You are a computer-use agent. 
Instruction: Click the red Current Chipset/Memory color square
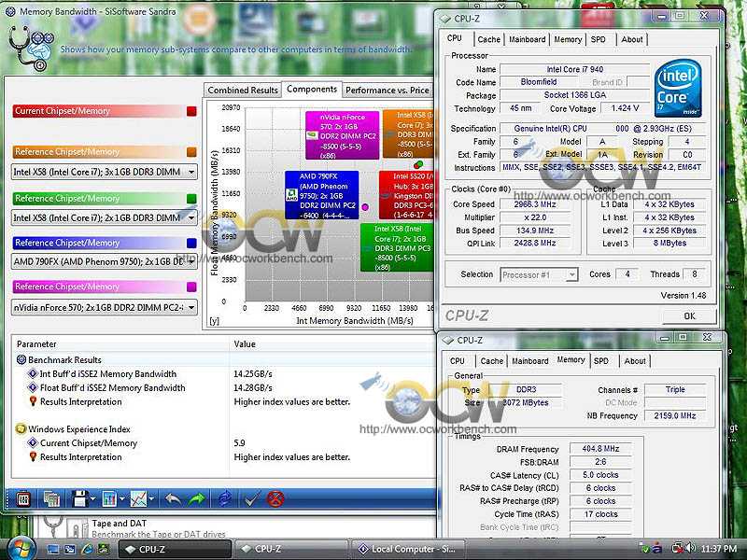coord(191,111)
